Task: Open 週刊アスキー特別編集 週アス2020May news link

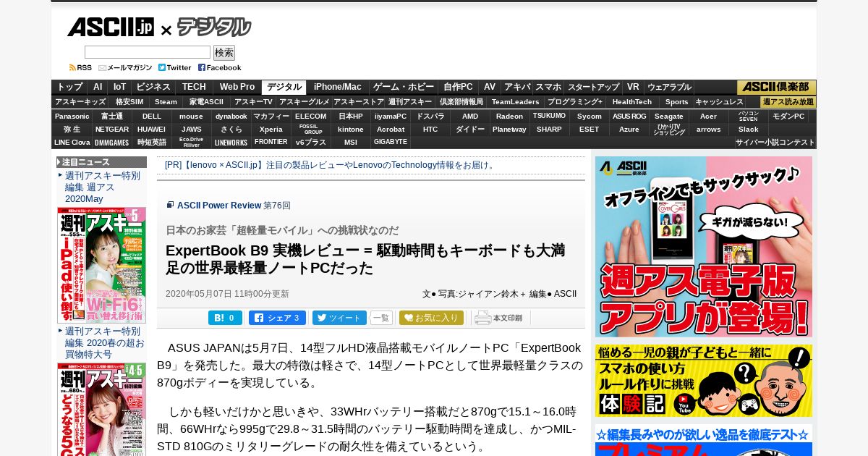Action: click(103, 187)
